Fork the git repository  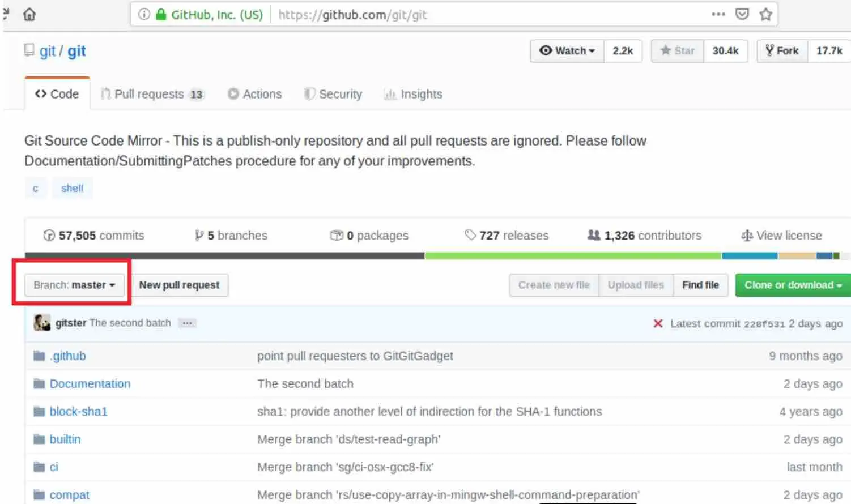pyautogui.click(x=782, y=51)
